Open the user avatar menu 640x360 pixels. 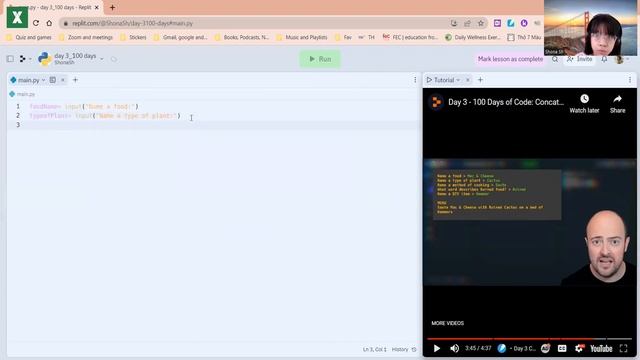(x=619, y=59)
